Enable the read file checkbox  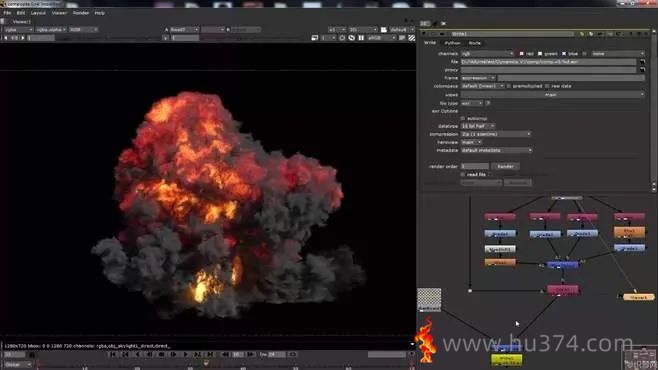pyautogui.click(x=463, y=174)
